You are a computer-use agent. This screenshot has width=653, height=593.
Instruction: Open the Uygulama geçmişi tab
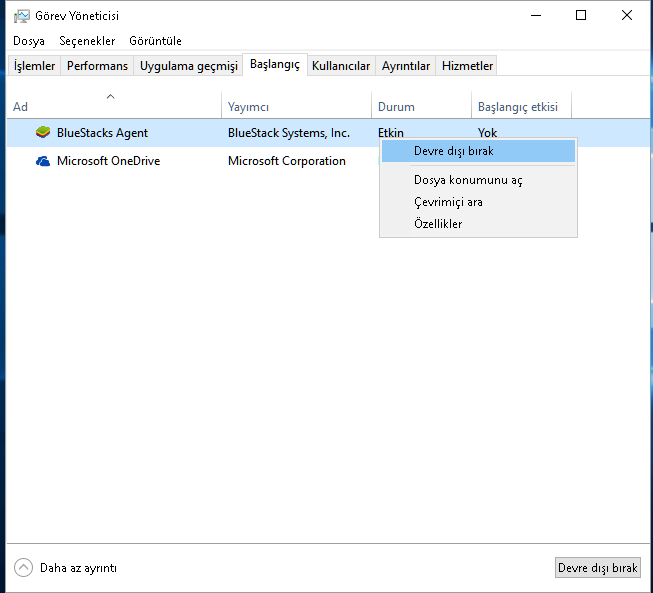[x=189, y=66]
